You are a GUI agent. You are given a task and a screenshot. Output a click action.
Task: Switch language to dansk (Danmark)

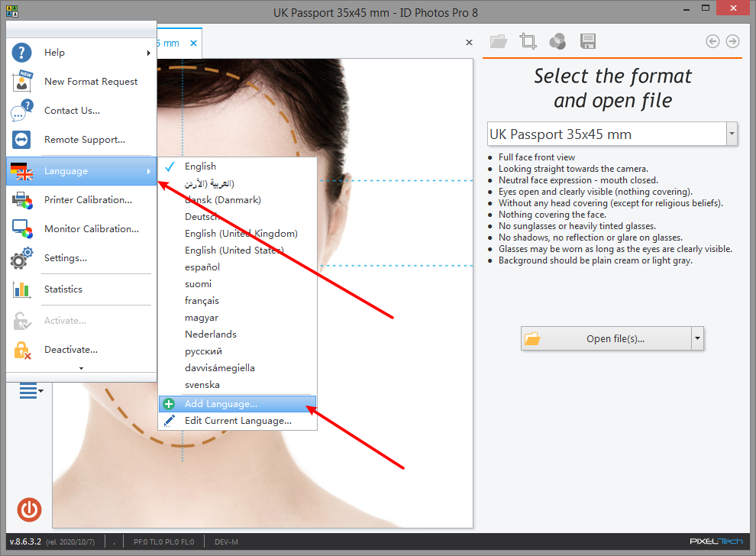point(237,200)
